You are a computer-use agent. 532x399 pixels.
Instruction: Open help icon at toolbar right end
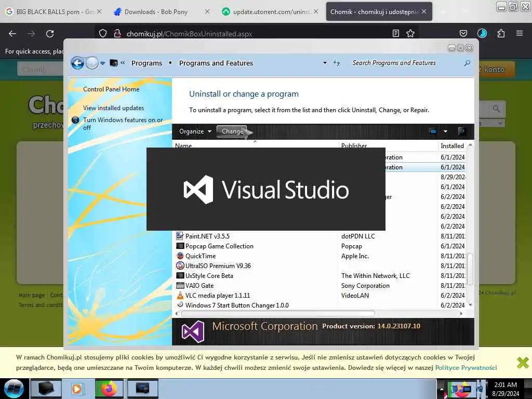coord(461,131)
